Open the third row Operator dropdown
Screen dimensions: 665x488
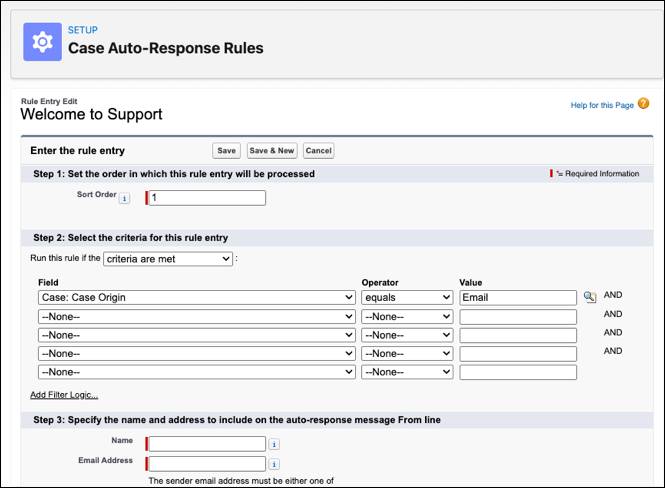point(407,335)
